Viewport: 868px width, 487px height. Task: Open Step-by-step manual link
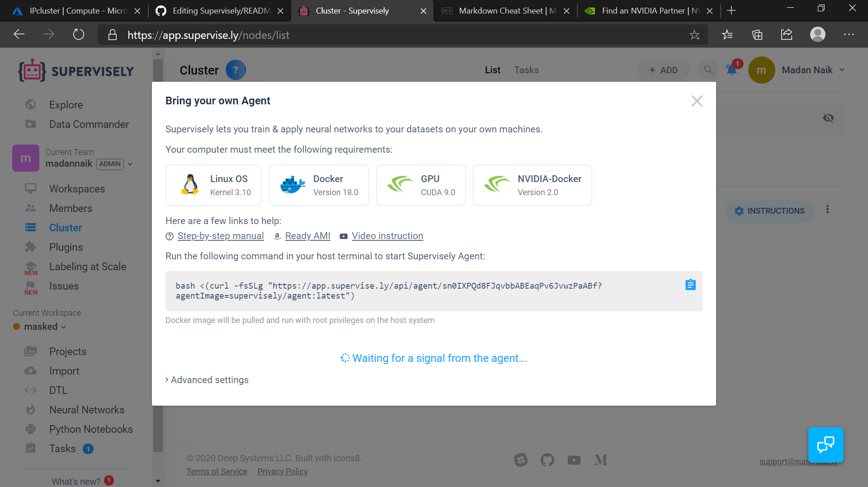pos(220,236)
